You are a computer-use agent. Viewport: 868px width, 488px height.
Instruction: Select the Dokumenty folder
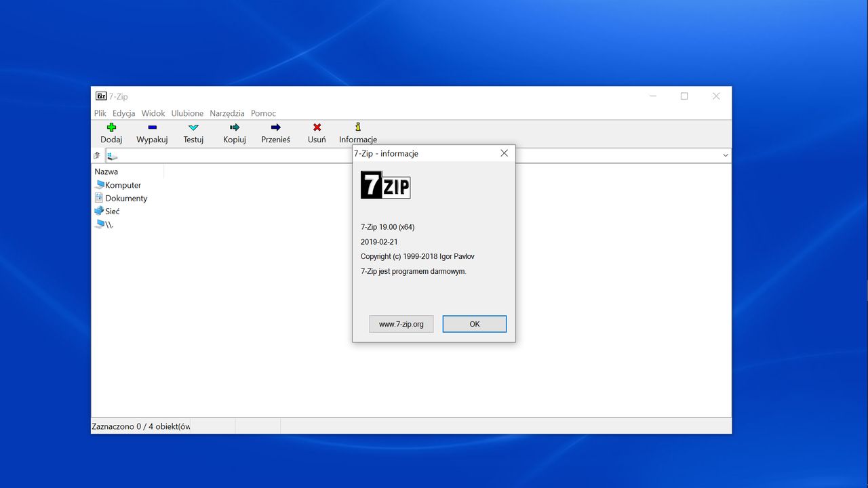pos(121,198)
